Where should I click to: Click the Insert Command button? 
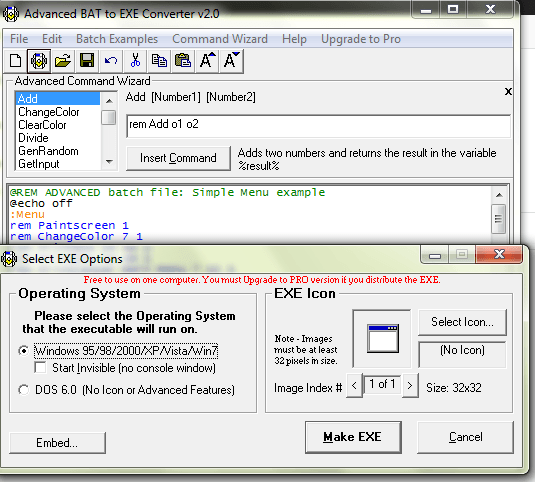click(178, 158)
